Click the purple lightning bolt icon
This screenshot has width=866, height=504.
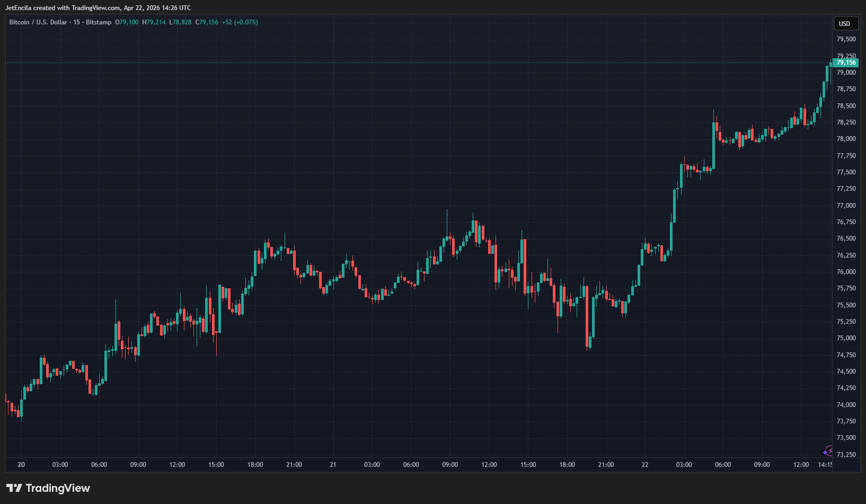828,451
